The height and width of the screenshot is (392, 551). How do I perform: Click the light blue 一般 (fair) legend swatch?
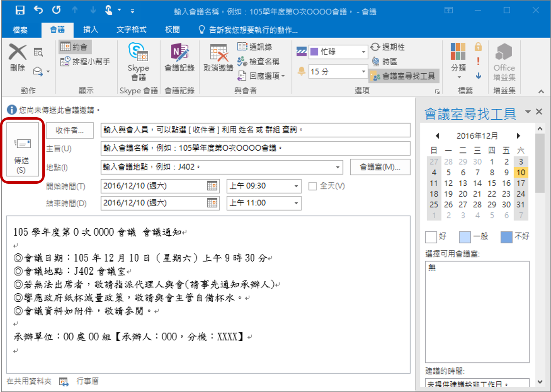pos(465,237)
